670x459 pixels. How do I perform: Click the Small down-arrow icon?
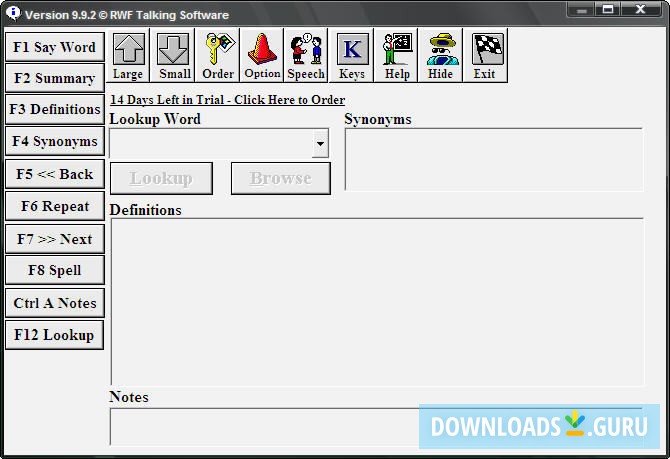173,56
